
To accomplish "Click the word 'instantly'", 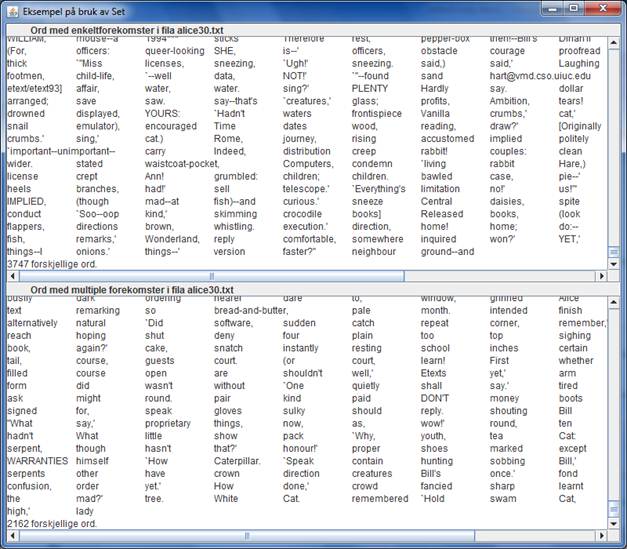I will [300, 348].
